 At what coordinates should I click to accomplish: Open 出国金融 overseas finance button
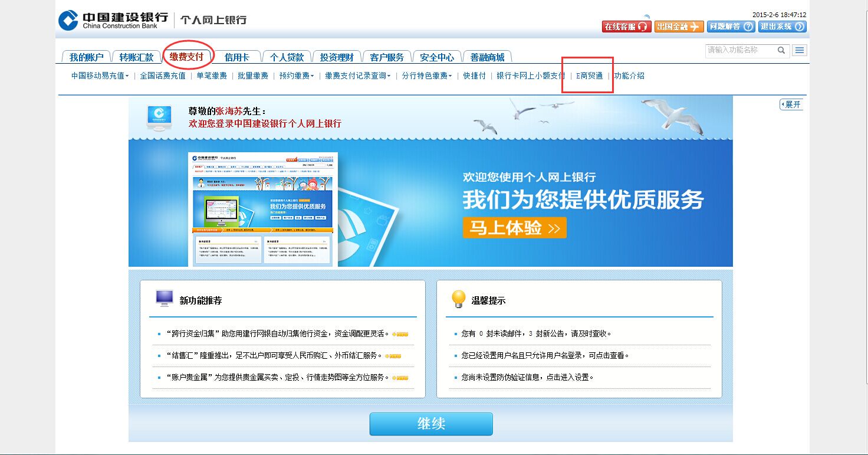679,27
